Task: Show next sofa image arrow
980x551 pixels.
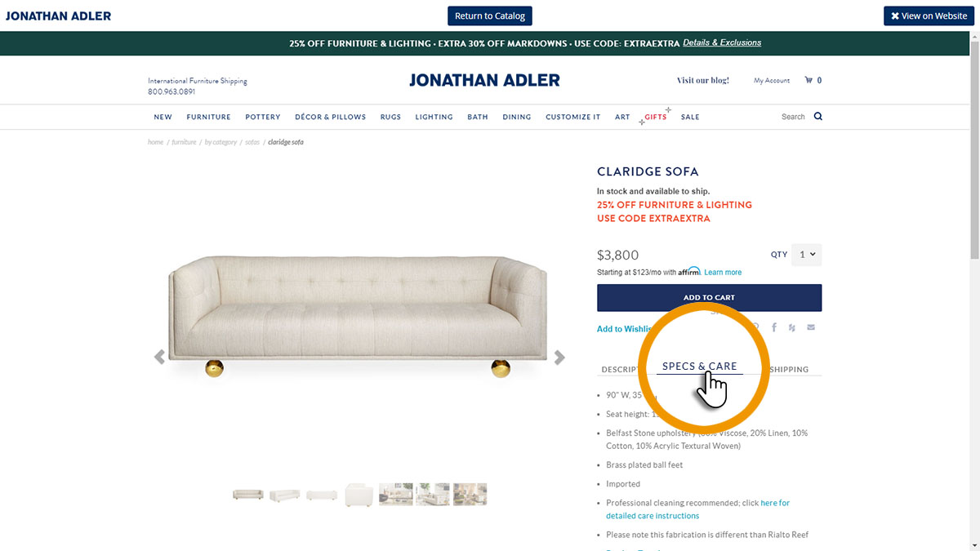Action: (x=559, y=357)
